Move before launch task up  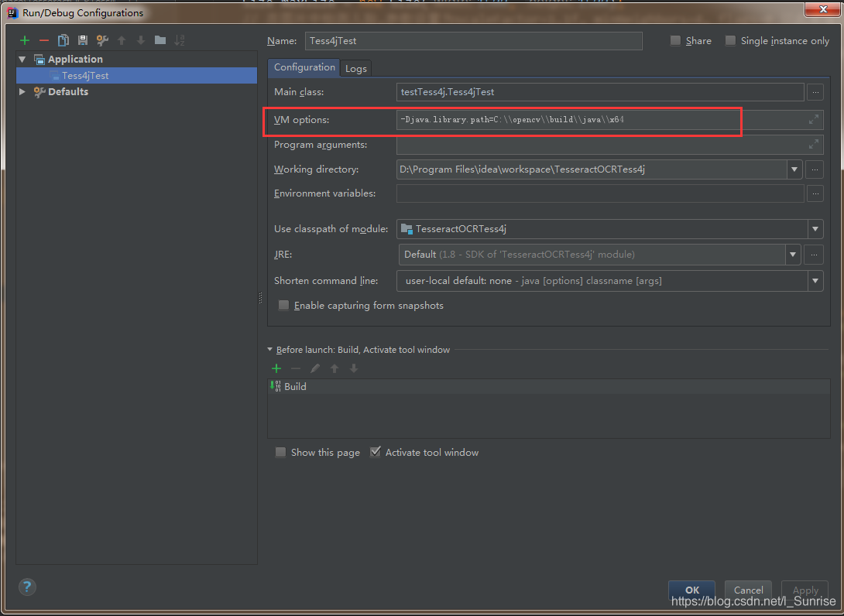[335, 368]
